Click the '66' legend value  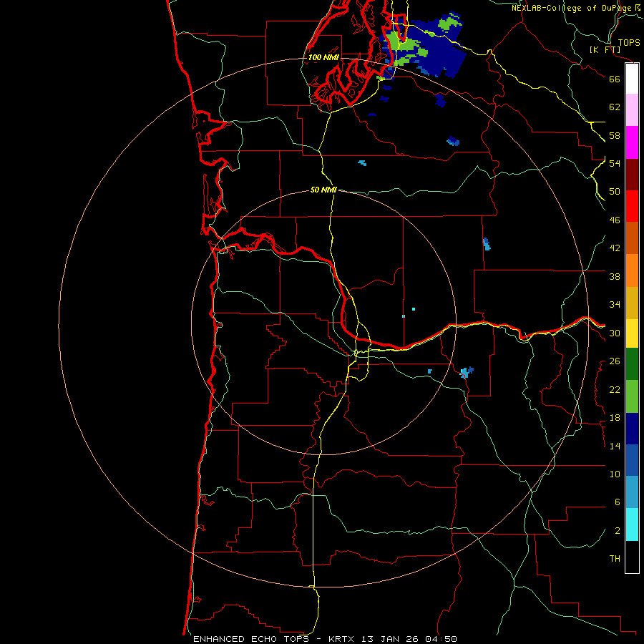pos(615,79)
